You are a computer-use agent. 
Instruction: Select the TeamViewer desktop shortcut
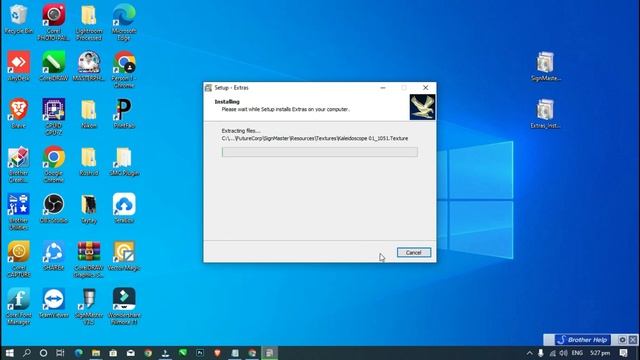[54, 303]
